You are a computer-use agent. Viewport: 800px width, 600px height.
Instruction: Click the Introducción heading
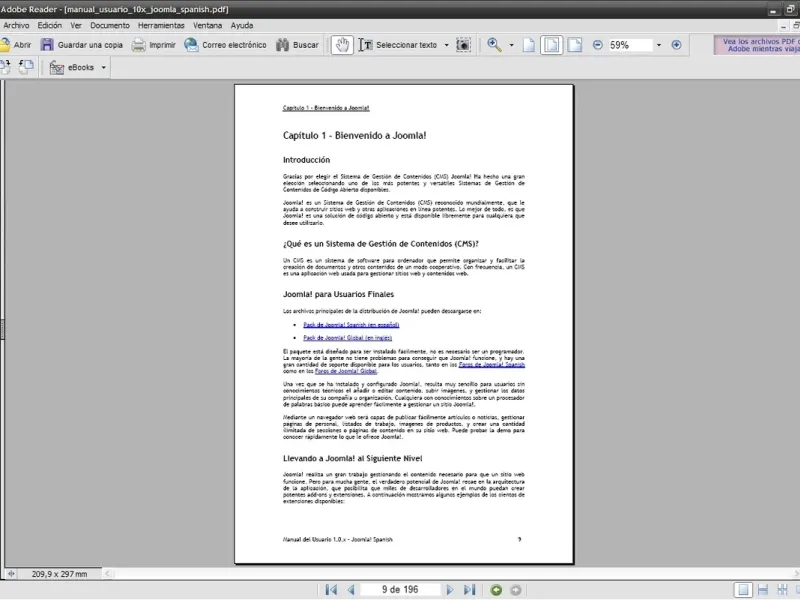click(306, 160)
